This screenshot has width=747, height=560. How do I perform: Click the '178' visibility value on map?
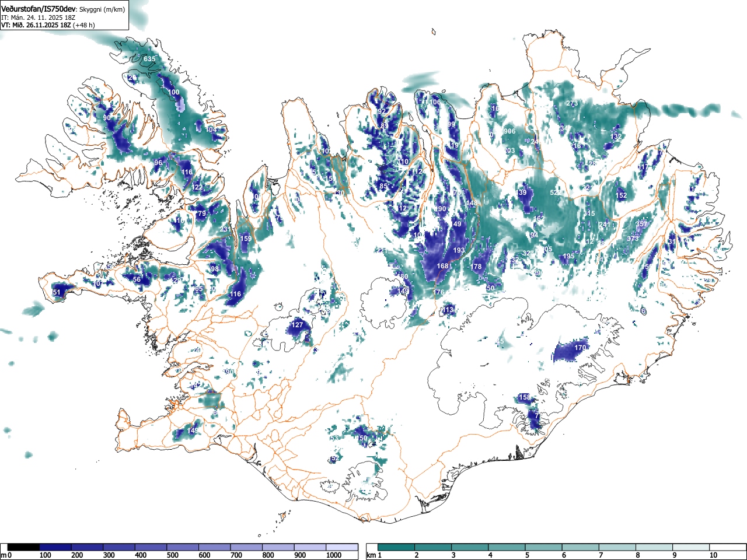[477, 267]
